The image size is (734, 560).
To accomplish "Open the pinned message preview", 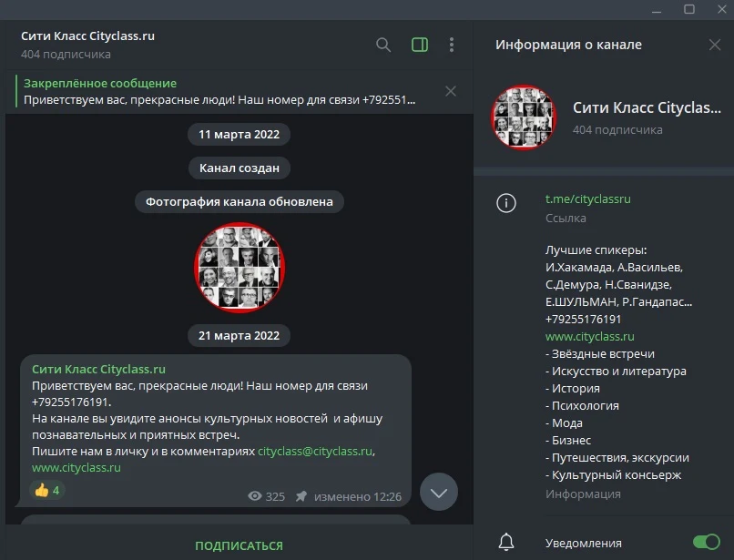I will point(219,92).
